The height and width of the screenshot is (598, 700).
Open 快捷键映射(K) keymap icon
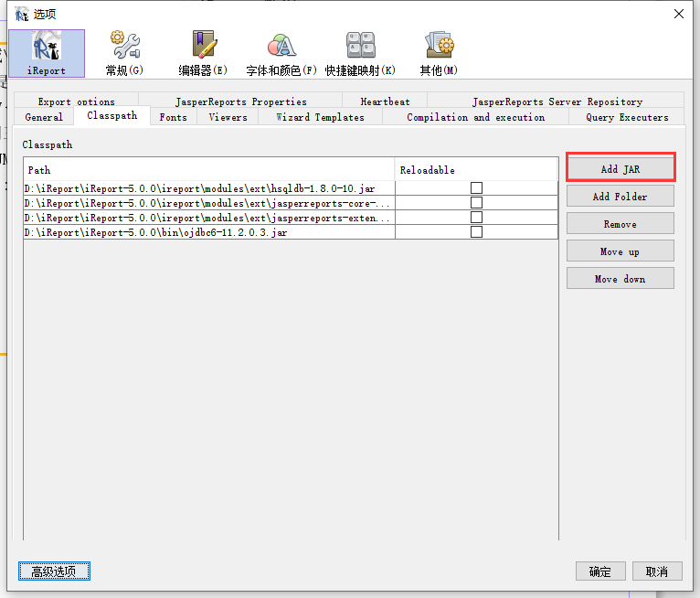pos(360,53)
